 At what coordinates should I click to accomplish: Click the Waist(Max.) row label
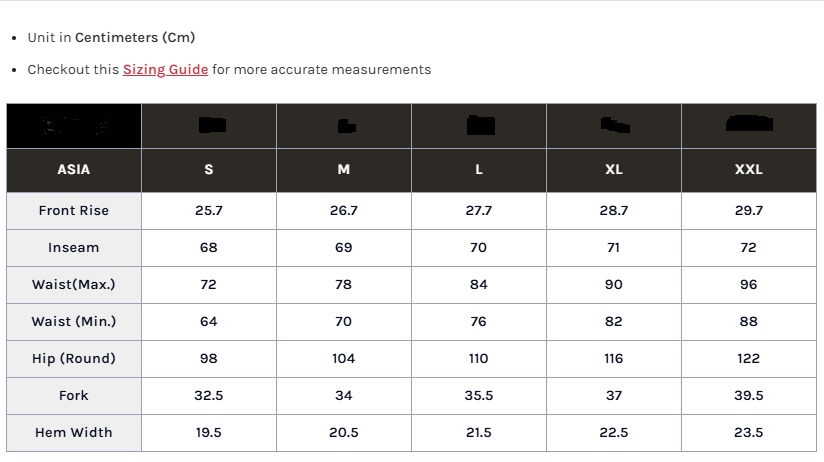click(74, 285)
